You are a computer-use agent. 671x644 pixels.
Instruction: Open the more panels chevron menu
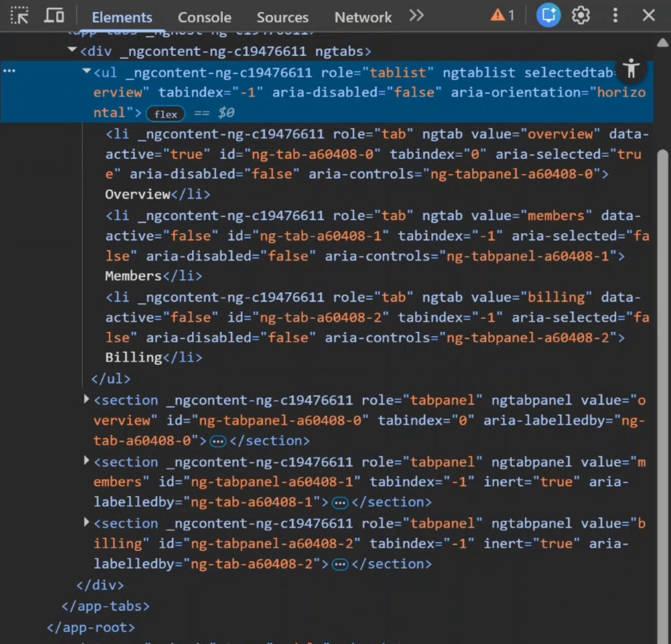coord(417,16)
